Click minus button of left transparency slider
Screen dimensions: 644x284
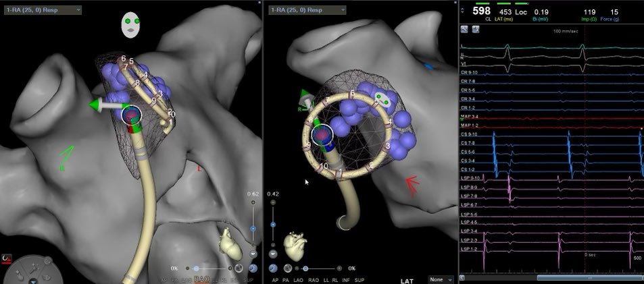pos(187,268)
